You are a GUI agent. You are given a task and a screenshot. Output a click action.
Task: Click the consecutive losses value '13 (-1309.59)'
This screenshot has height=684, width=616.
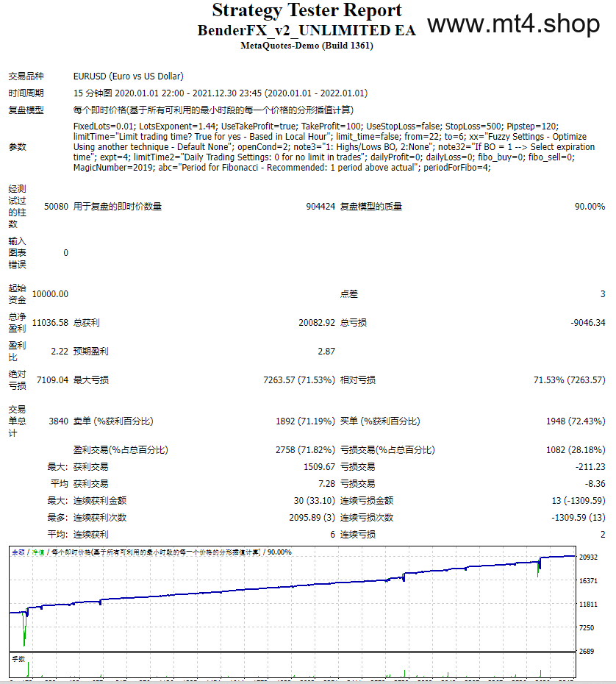[x=579, y=501]
